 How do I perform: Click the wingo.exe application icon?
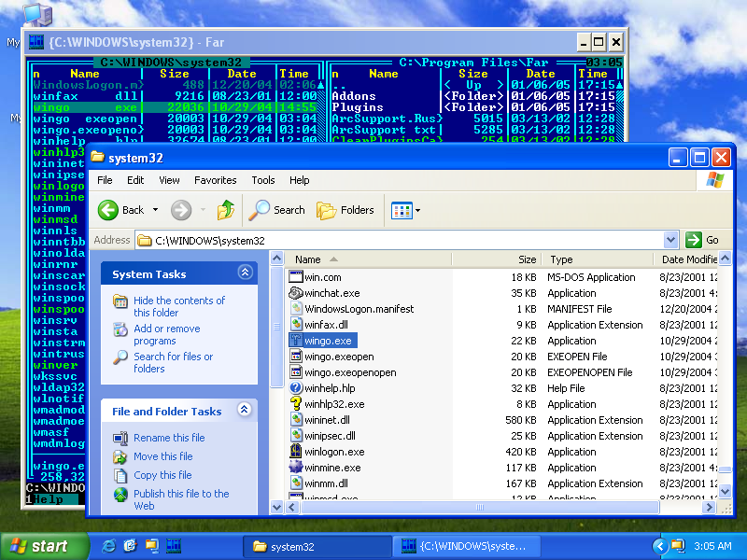pyautogui.click(x=296, y=341)
